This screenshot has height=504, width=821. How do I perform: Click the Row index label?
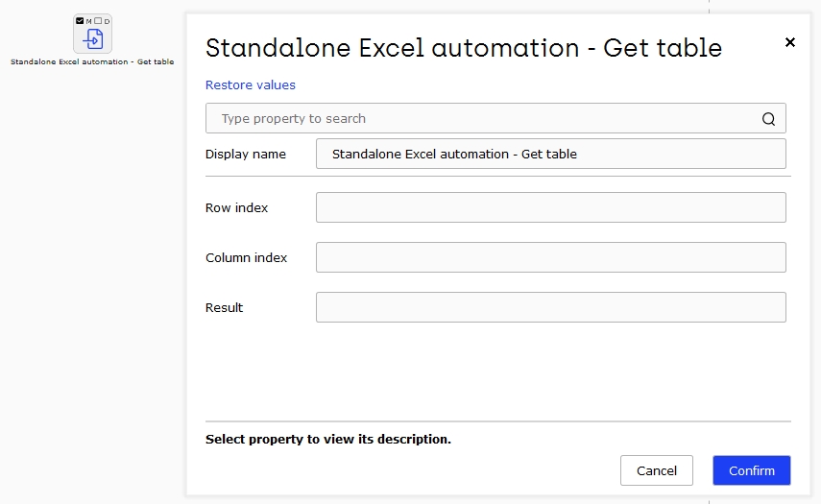(236, 207)
